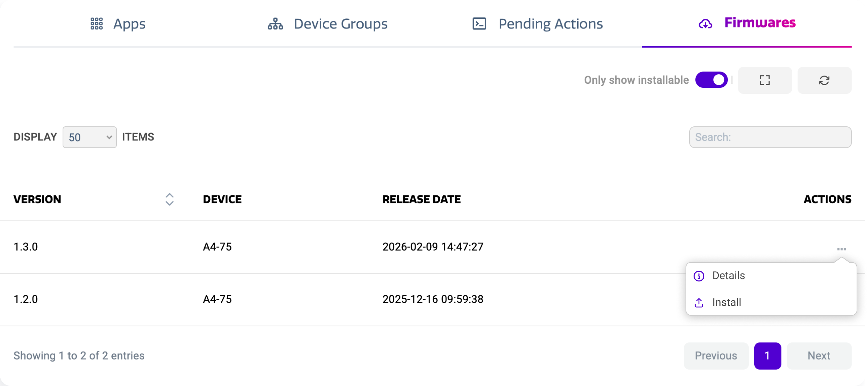868x386 pixels.
Task: Open the Display 50 items dropdown
Action: 90,137
